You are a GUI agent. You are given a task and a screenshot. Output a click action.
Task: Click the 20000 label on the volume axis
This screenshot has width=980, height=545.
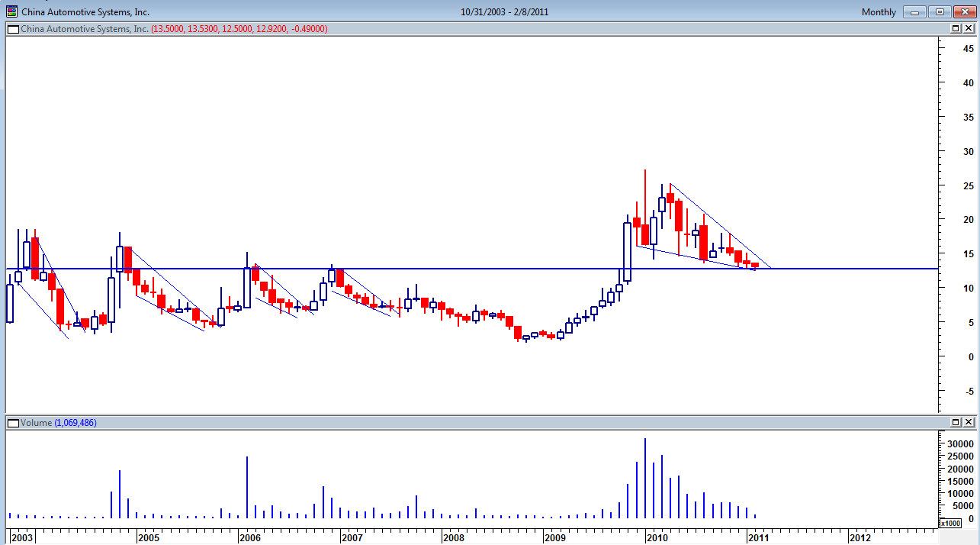(x=960, y=469)
